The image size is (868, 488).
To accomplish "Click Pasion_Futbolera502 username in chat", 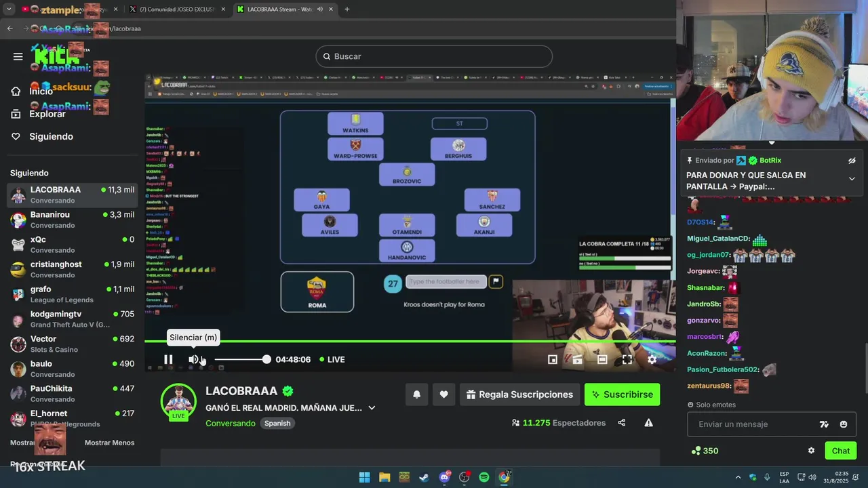I will pyautogui.click(x=722, y=369).
